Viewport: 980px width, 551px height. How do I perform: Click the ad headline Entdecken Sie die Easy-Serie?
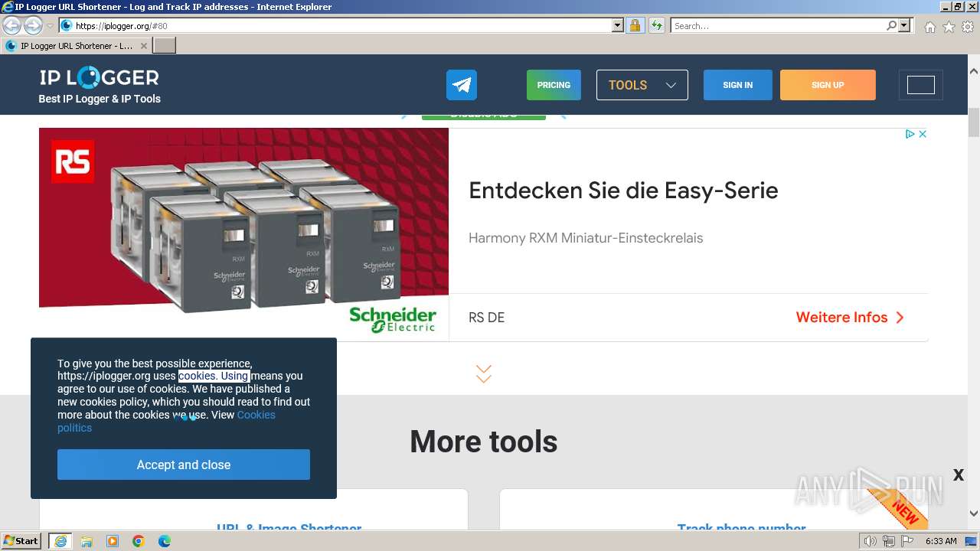(623, 191)
